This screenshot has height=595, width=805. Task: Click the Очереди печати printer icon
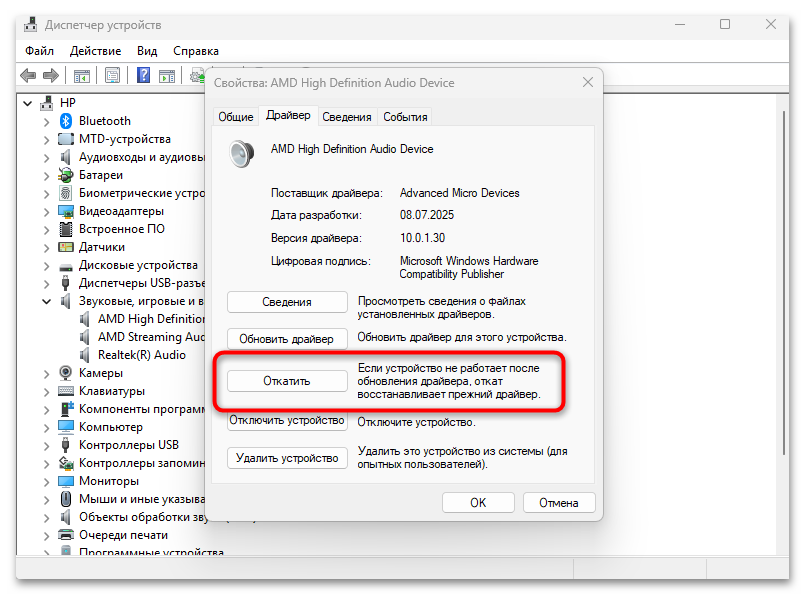(x=66, y=534)
